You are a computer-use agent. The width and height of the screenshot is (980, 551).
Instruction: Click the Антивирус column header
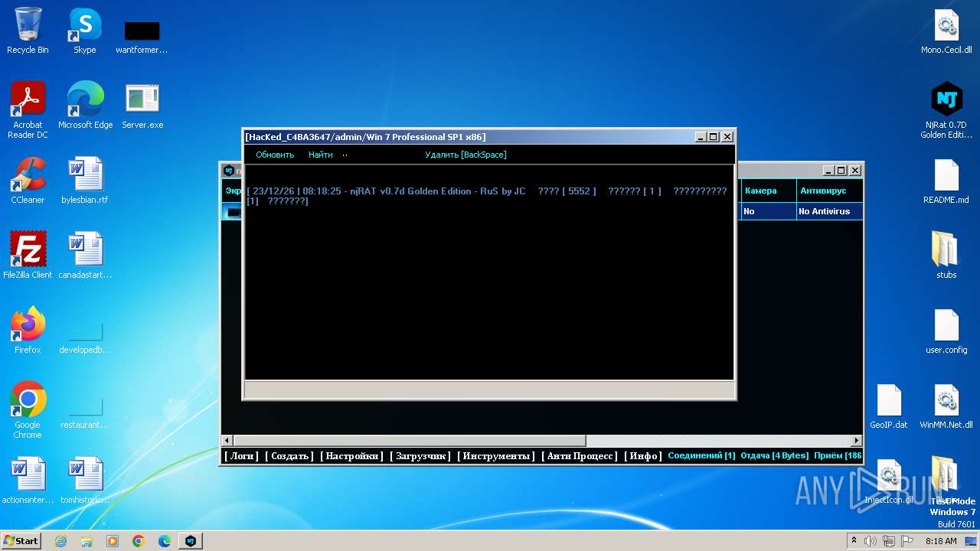829,191
